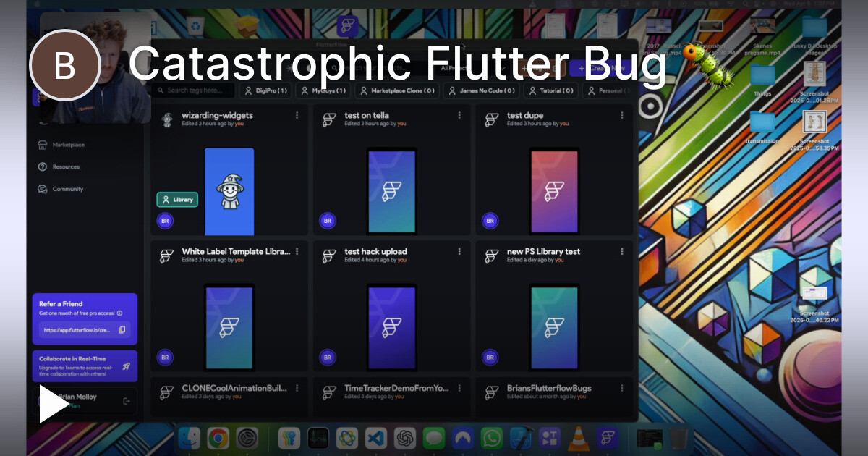The width and height of the screenshot is (868, 456).
Task: Click FlutterFlow logo icon beside test on tella
Action: pyautogui.click(x=329, y=119)
